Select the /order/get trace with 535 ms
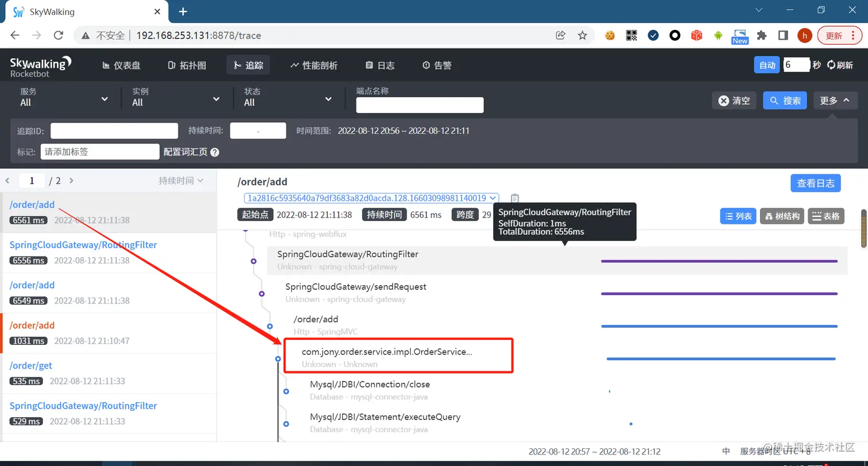The height and width of the screenshot is (466, 868). 108,373
